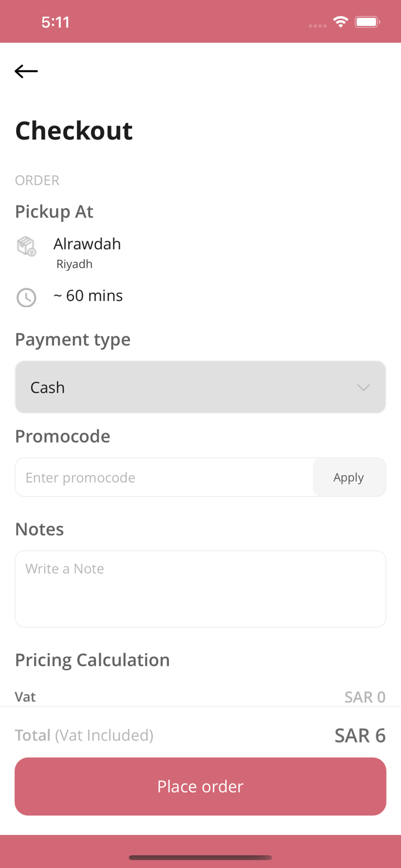Click the Apply promocode button
Image resolution: width=401 pixels, height=868 pixels.
[348, 477]
